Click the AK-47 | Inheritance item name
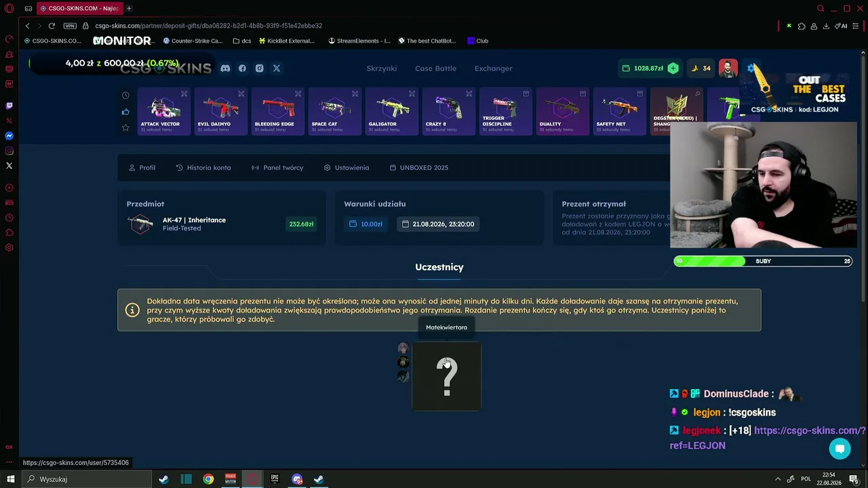This screenshot has width=868, height=488. point(194,220)
